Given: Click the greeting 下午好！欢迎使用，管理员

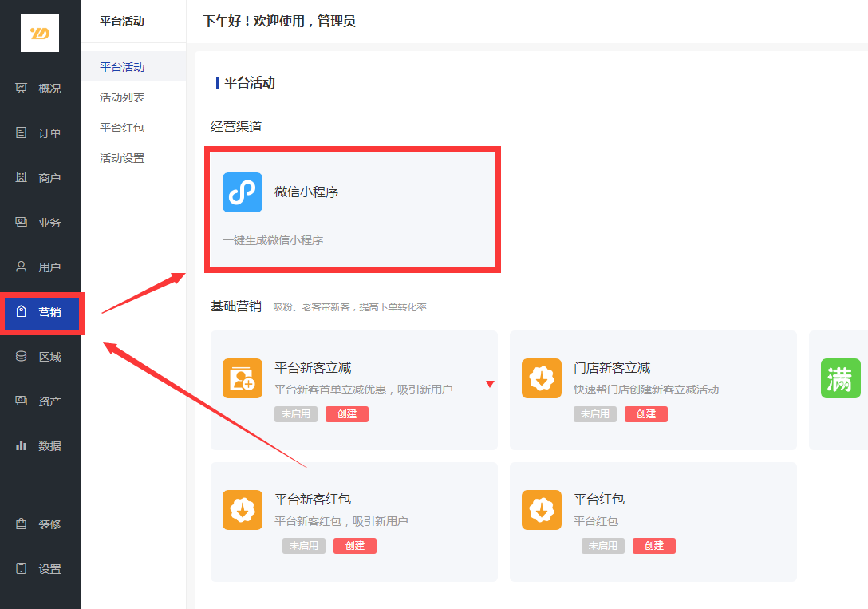Looking at the screenshot, I should click(x=279, y=21).
